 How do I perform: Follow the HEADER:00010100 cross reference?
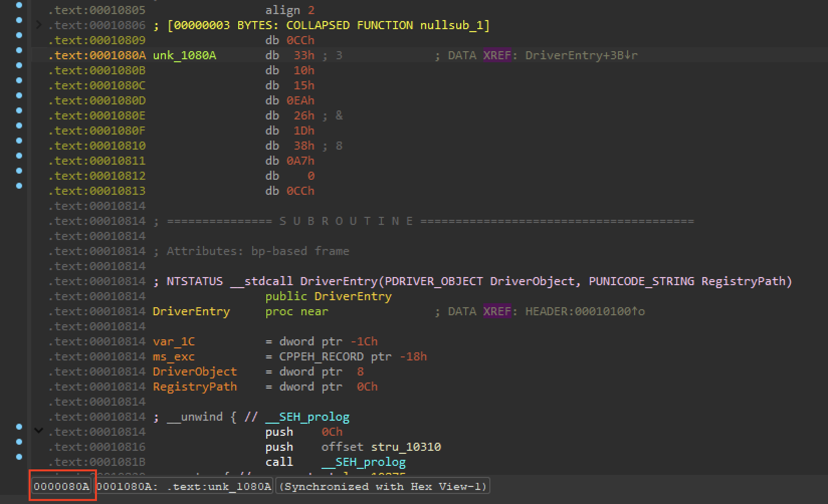coord(585,311)
